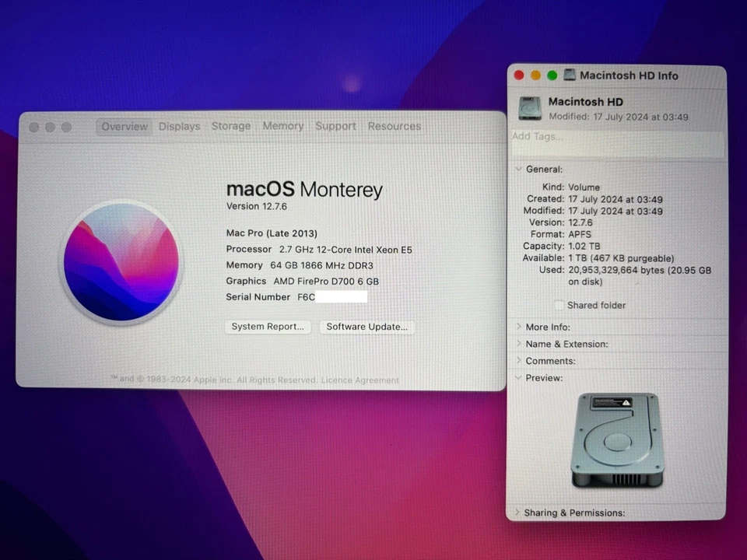Select the Support tab

point(335,126)
